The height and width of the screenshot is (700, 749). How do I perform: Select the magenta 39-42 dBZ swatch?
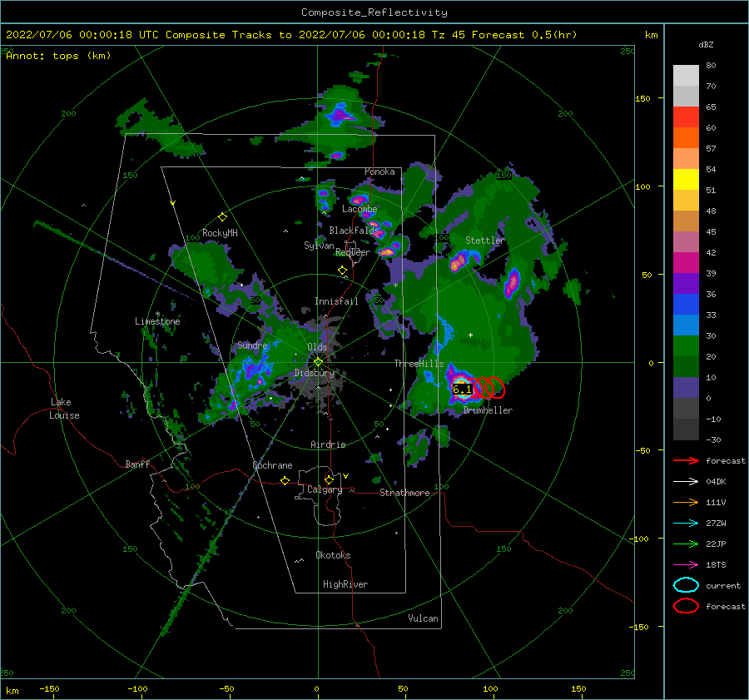[686, 263]
